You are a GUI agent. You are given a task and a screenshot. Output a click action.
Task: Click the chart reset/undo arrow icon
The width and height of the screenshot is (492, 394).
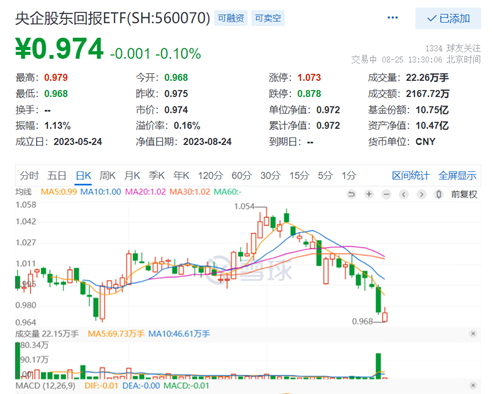point(351,194)
